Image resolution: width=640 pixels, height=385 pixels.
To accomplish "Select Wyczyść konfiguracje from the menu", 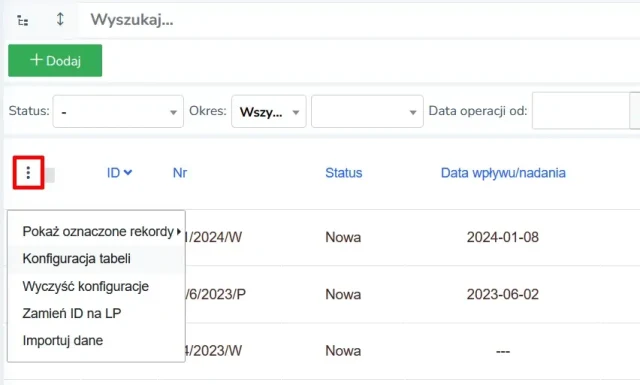I will click(x=96, y=286).
